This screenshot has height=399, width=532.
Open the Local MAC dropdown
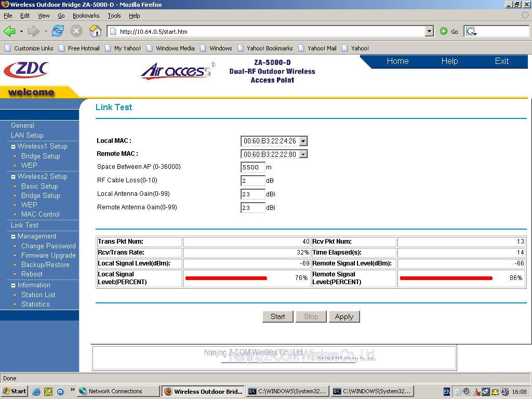[303, 141]
